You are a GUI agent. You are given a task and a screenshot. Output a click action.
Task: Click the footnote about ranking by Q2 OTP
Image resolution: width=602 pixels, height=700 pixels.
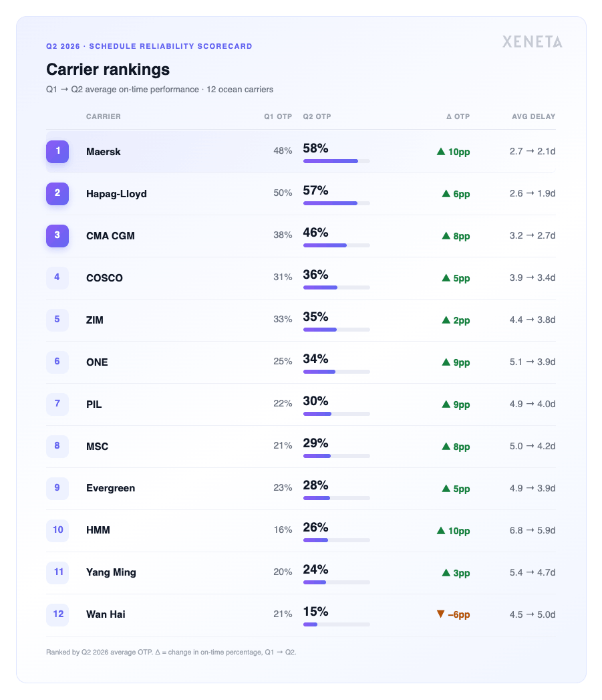171,653
